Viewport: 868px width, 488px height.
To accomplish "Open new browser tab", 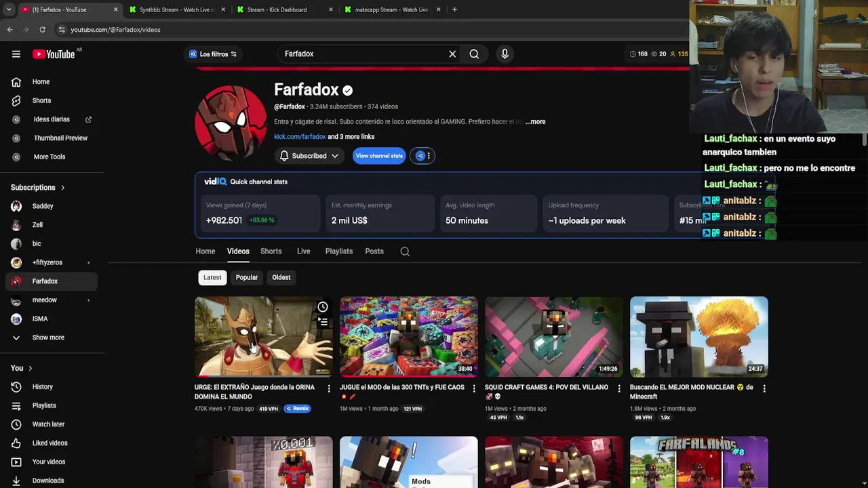I will (x=454, y=9).
